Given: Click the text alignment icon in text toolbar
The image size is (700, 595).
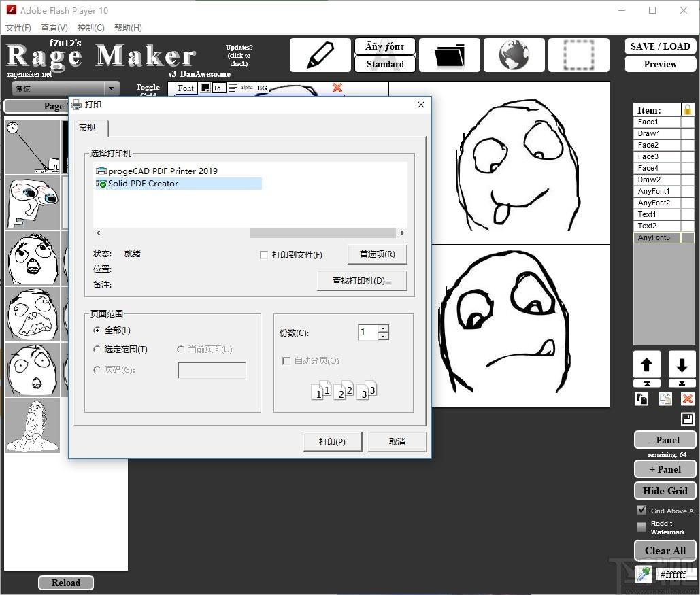Looking at the screenshot, I should 233,88.
